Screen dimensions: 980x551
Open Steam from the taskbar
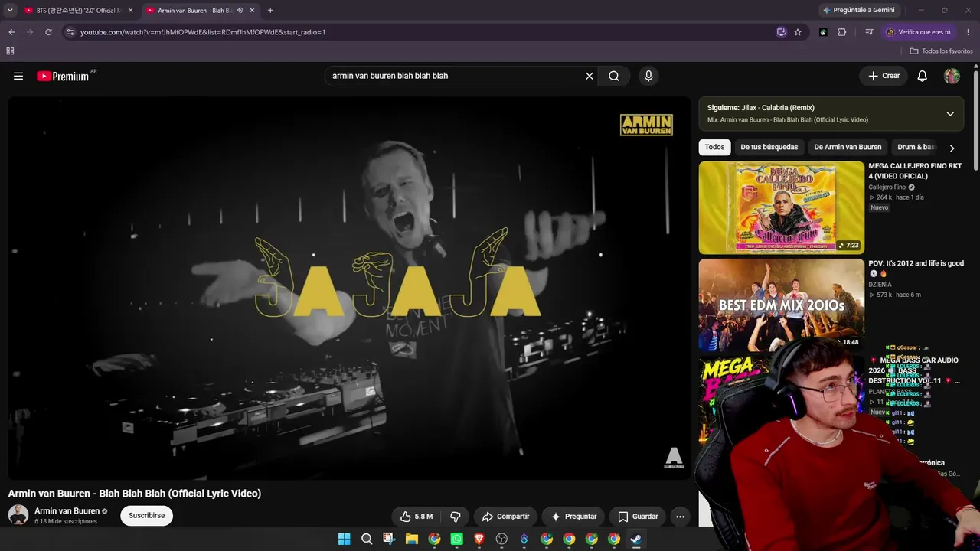click(x=636, y=539)
